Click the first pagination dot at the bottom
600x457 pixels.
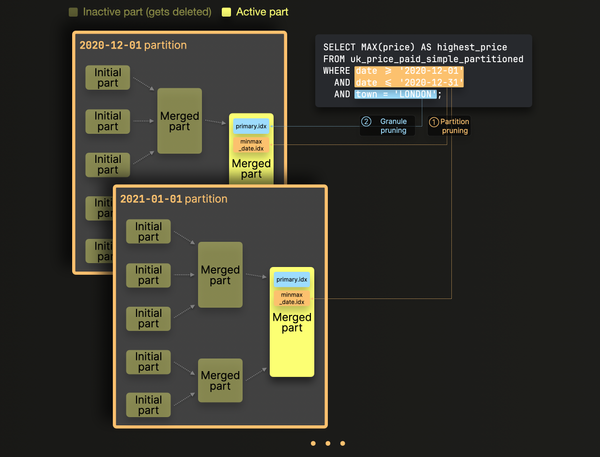pyautogui.click(x=313, y=443)
